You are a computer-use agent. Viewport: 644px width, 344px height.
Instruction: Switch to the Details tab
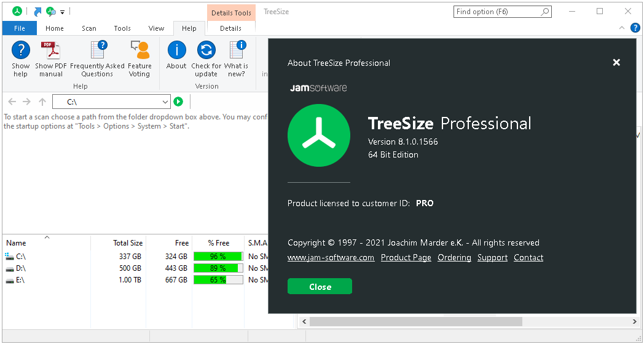[x=231, y=28]
